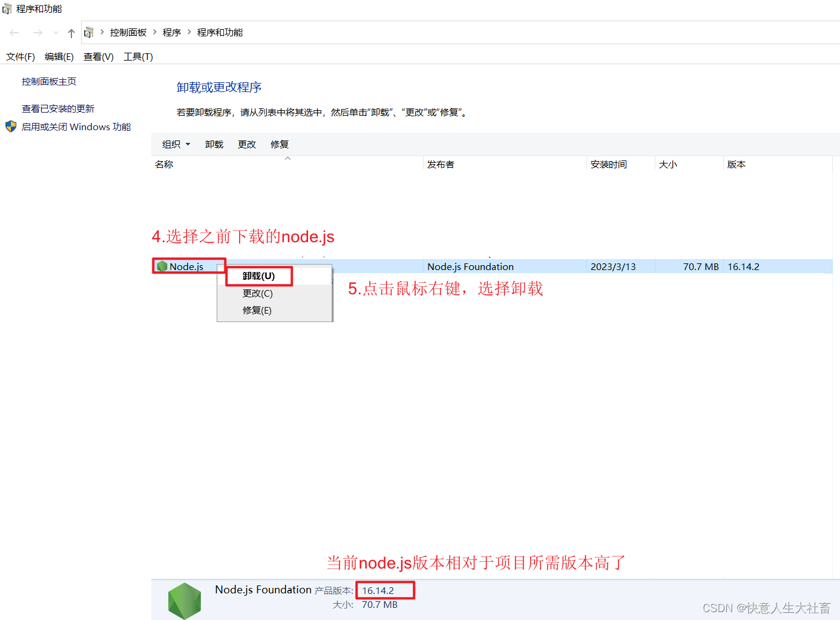The height and width of the screenshot is (620, 840).
Task: Click the 2023/3/13 install date cell
Action: point(613,266)
